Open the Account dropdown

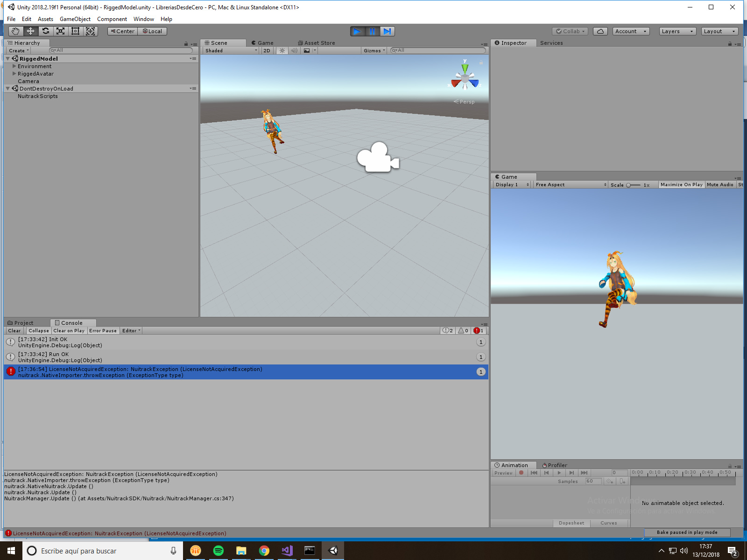point(631,31)
